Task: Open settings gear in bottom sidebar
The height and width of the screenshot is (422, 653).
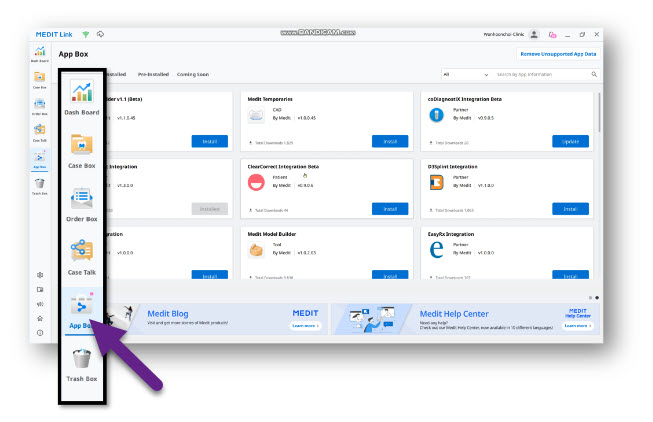Action: (40, 275)
